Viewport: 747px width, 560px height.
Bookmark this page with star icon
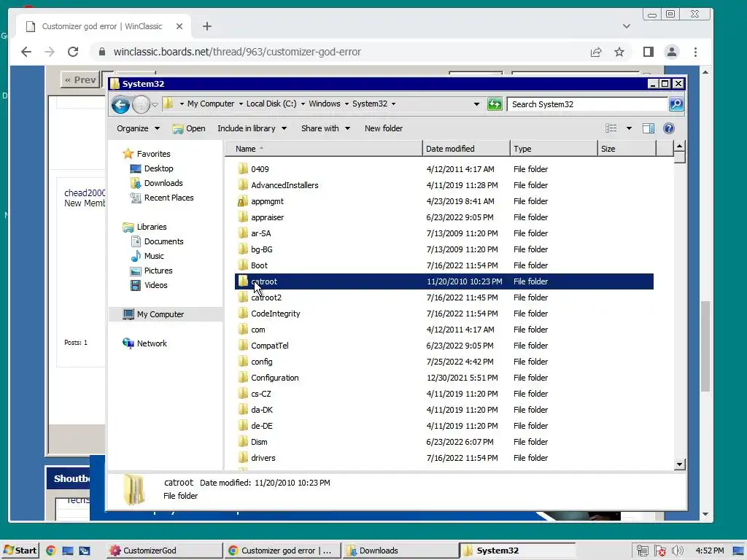(619, 52)
